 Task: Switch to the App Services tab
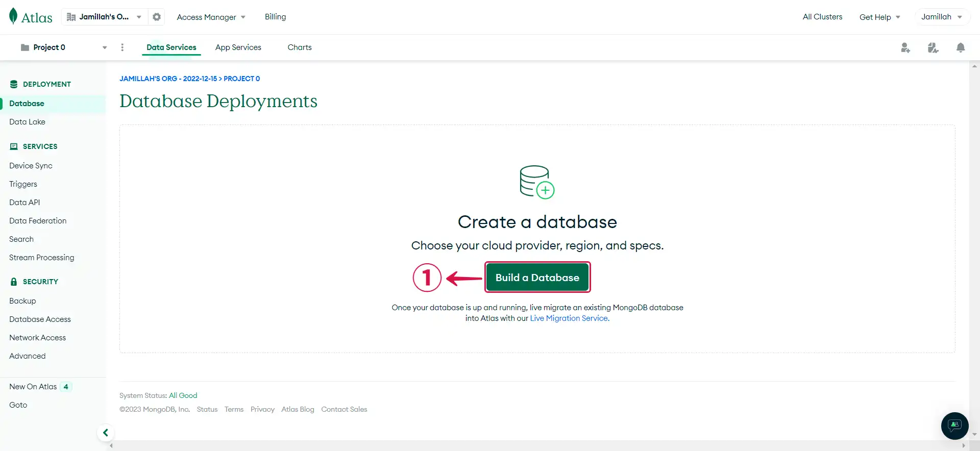tap(238, 47)
